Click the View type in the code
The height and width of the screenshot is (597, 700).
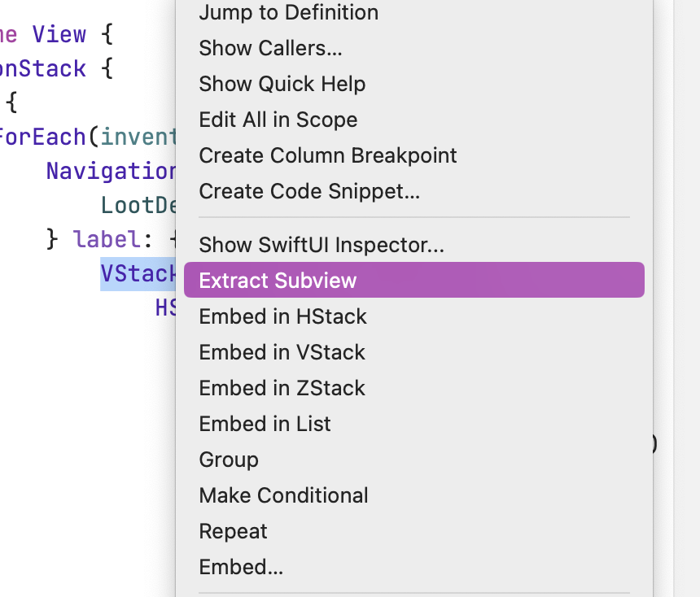click(59, 34)
